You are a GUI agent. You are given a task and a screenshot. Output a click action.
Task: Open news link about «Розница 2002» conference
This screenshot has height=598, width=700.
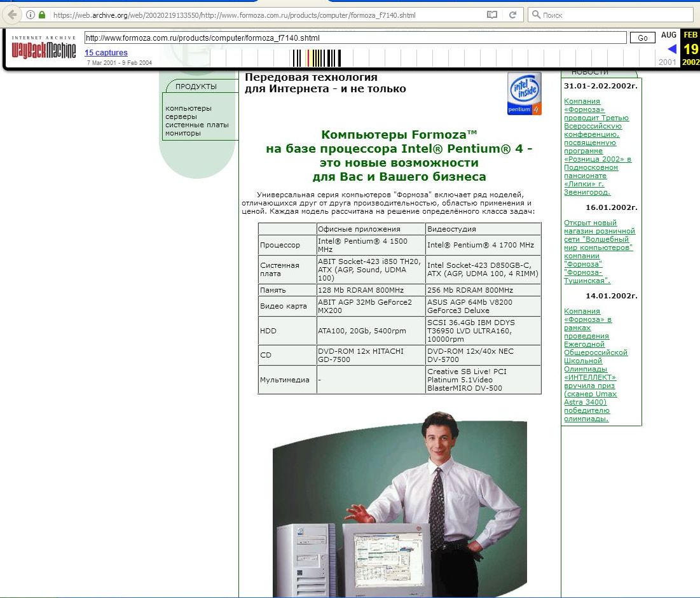[x=598, y=146]
